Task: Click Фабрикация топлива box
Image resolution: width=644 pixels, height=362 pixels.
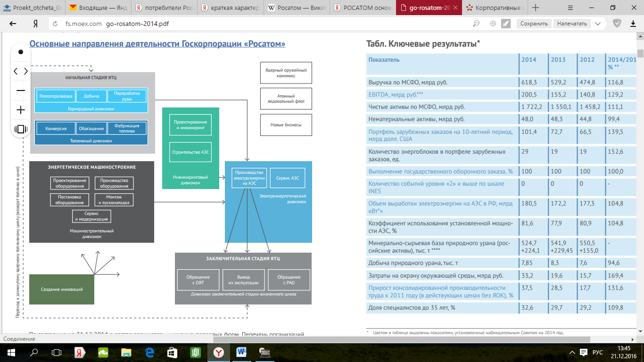Action: click(127, 128)
